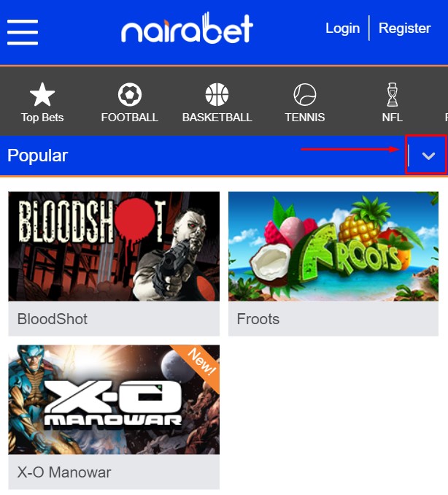This screenshot has width=448, height=495.
Task: Open the NFL trophy icon
Action: coord(392,94)
